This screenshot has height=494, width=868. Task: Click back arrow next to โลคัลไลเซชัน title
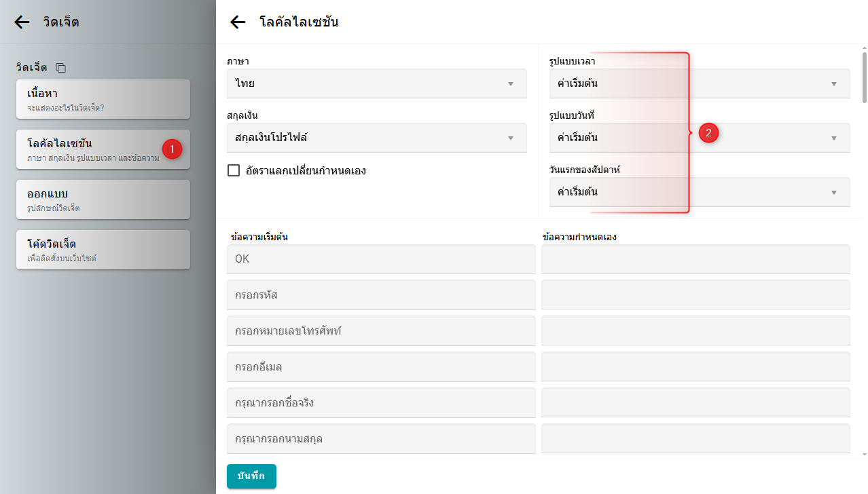(x=238, y=22)
